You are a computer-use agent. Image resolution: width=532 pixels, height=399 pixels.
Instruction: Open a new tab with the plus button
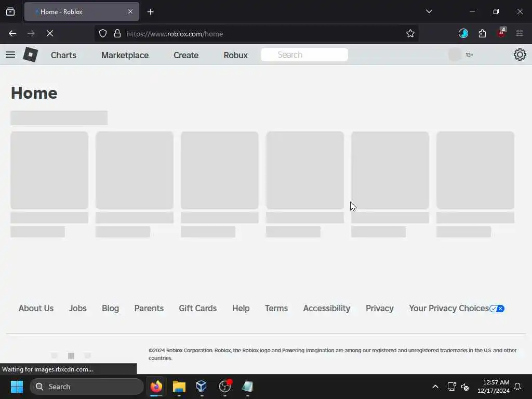coord(150,12)
